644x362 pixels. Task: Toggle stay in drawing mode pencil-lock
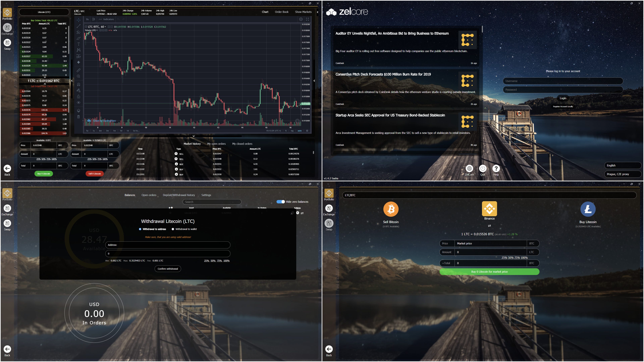click(78, 90)
